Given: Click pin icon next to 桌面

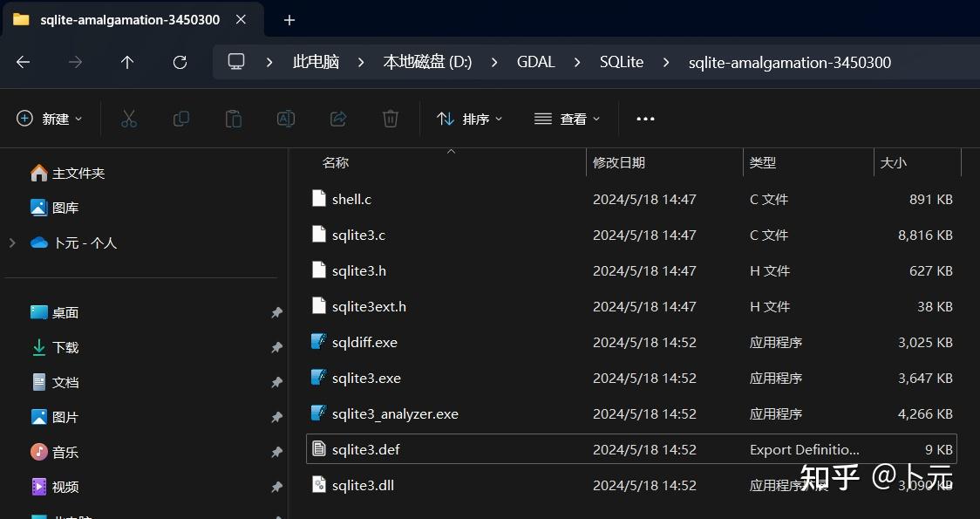Looking at the screenshot, I should click(276, 312).
